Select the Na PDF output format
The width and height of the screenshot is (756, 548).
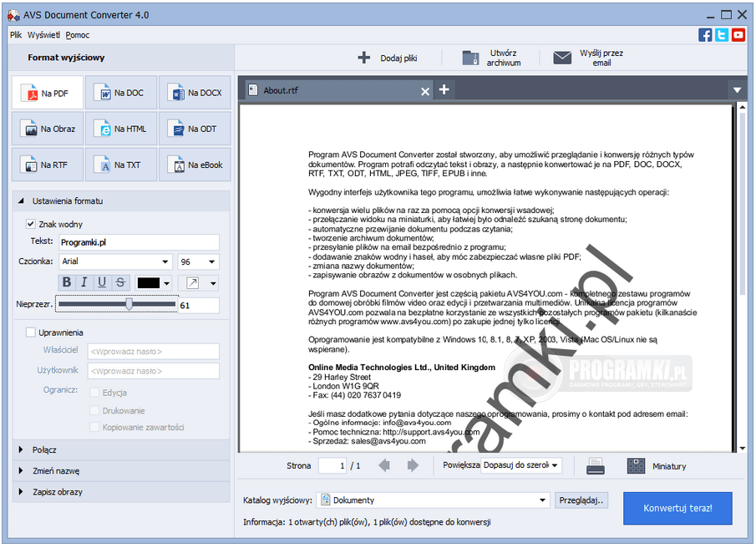pyautogui.click(x=48, y=93)
